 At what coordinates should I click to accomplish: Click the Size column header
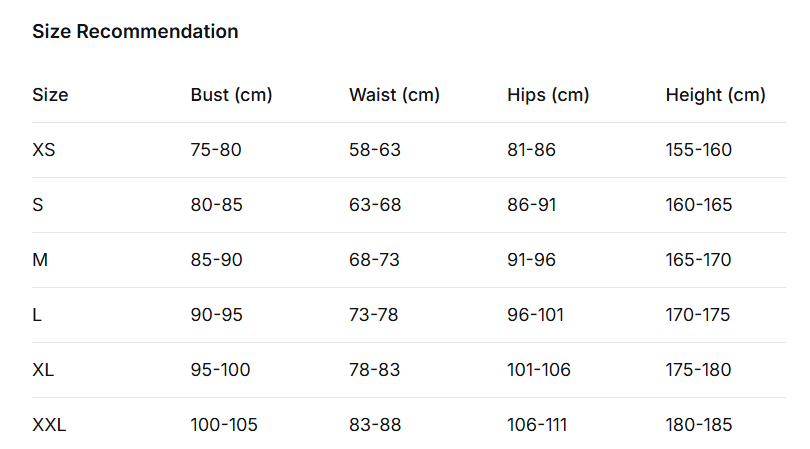50,95
